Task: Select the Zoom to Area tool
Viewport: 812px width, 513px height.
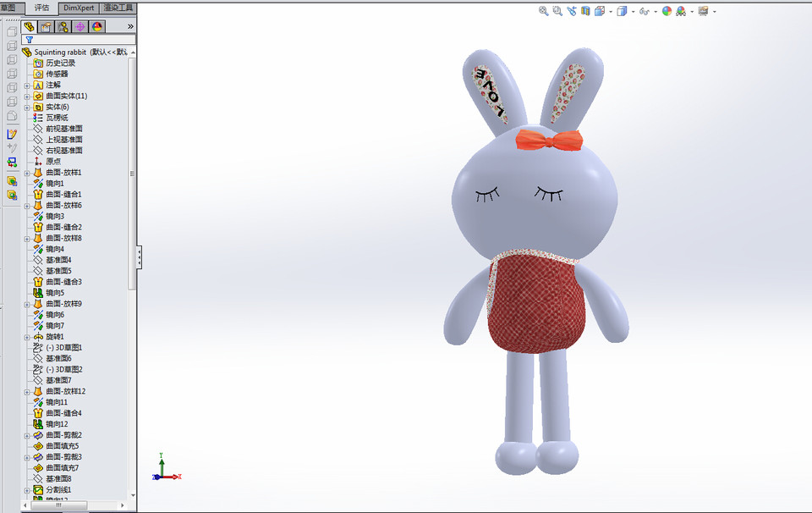Action: click(556, 12)
